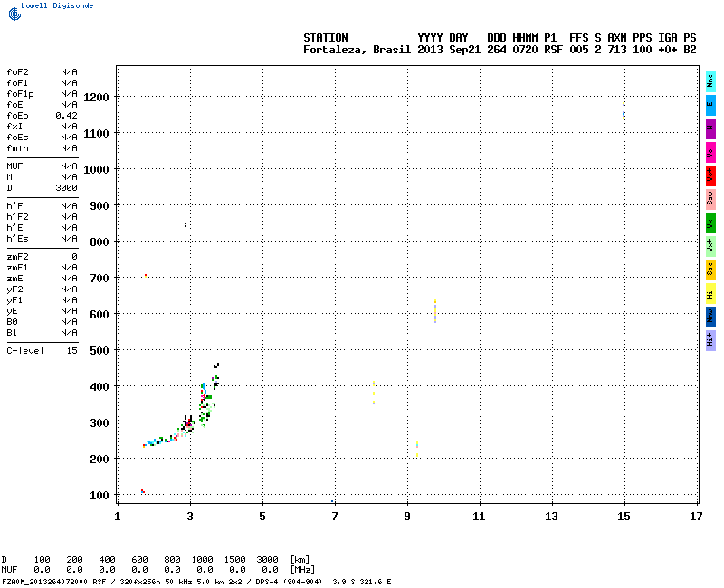Click the h'Es parameter label

tap(17, 239)
